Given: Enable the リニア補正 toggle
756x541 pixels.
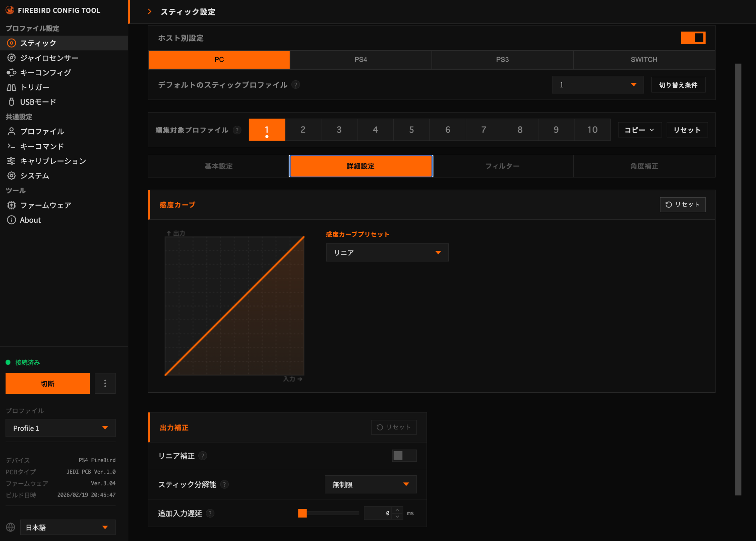Looking at the screenshot, I should pos(404,456).
